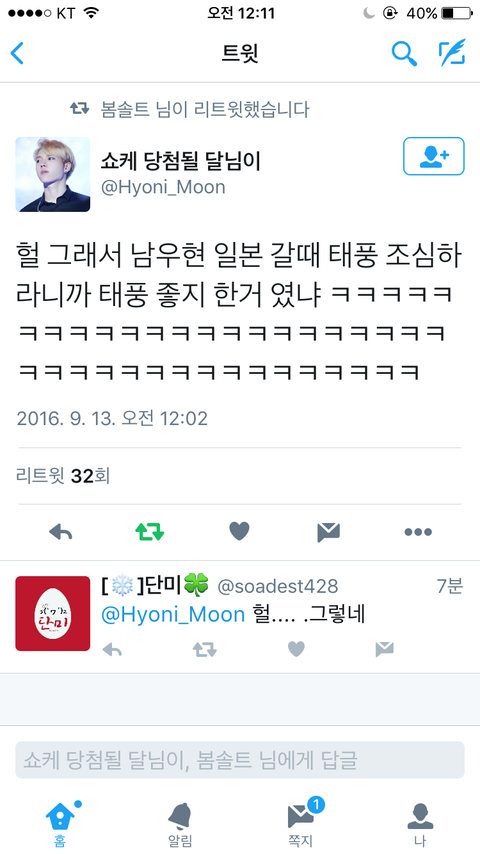This screenshot has width=480, height=854.
Task: Like 단미's reply with heart
Action: (x=296, y=649)
